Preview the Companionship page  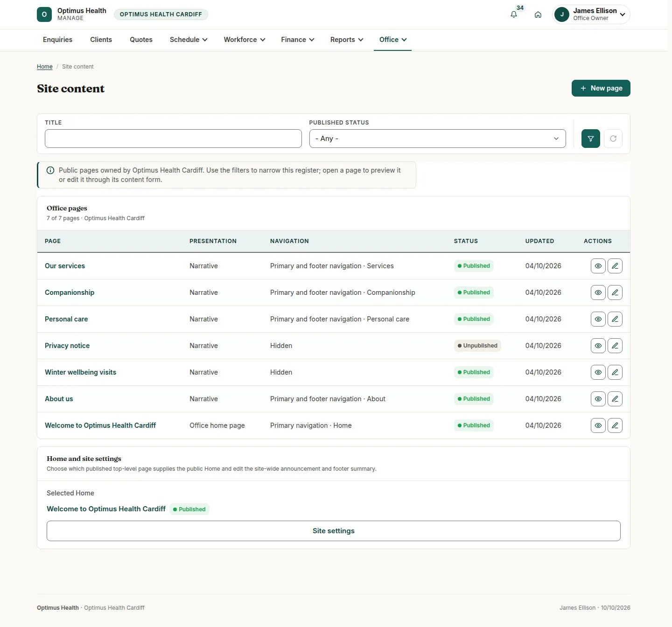[x=598, y=293]
